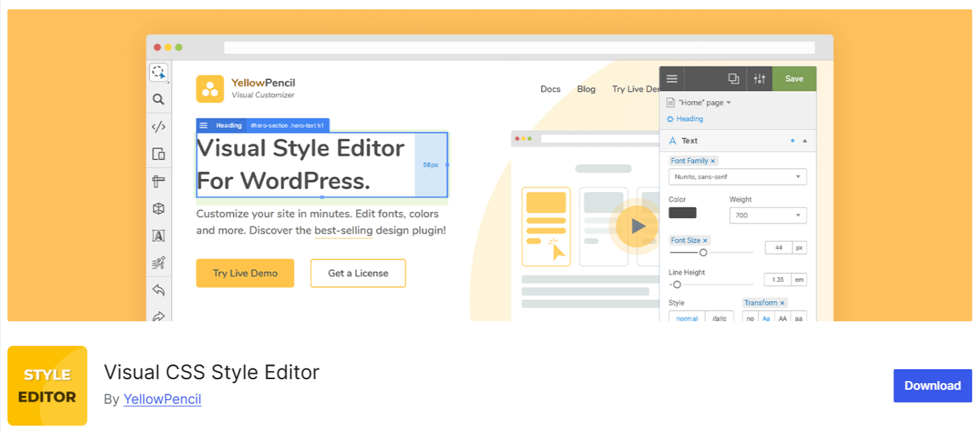Viewport: 980px width, 433px height.
Task: Open the sliders settings icon in panel
Action: 759,78
